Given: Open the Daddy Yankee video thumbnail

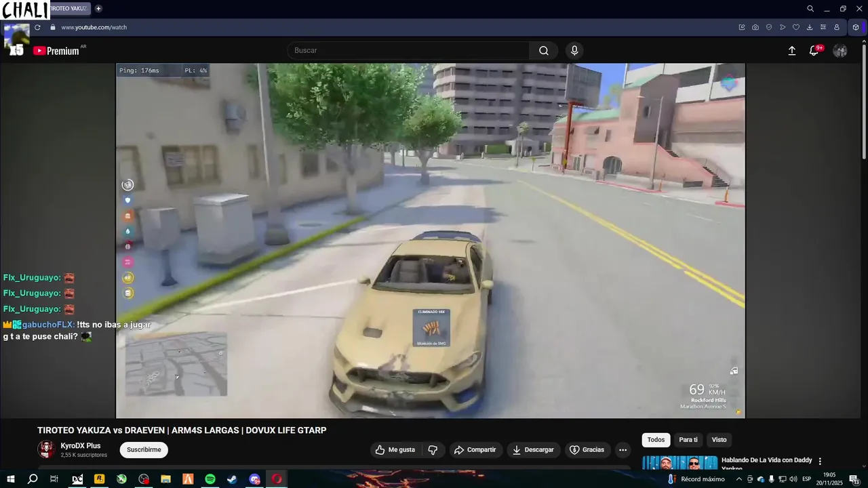Looking at the screenshot, I should click(x=679, y=462).
